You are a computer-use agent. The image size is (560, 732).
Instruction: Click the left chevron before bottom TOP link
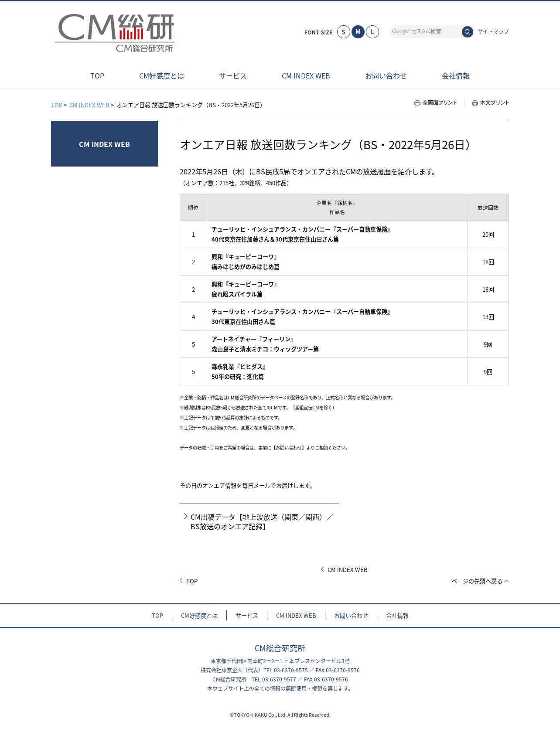pyautogui.click(x=181, y=580)
